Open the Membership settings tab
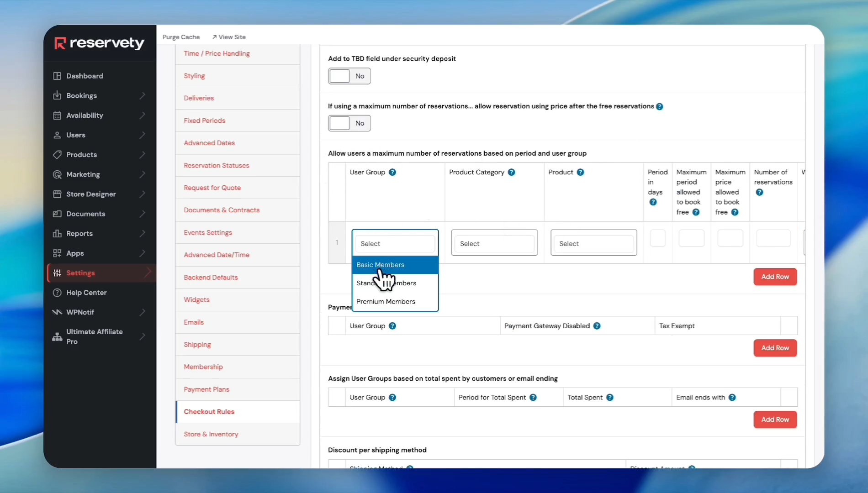Screen dimensions: 868x493 (x=203, y=367)
